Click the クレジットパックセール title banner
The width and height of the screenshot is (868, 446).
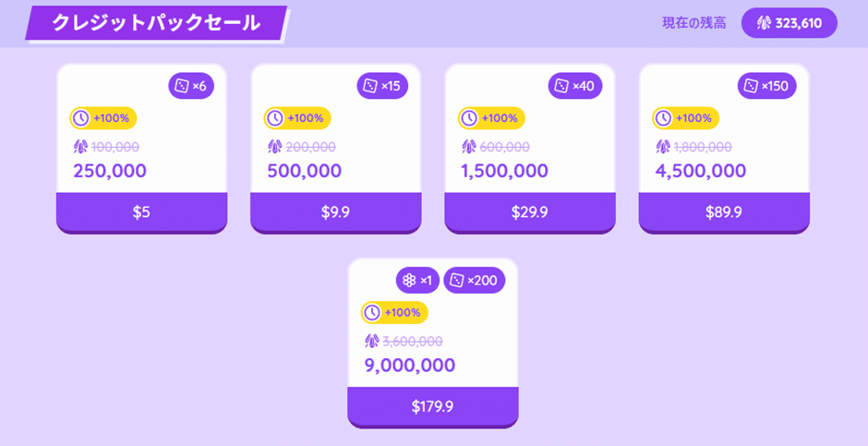156,23
